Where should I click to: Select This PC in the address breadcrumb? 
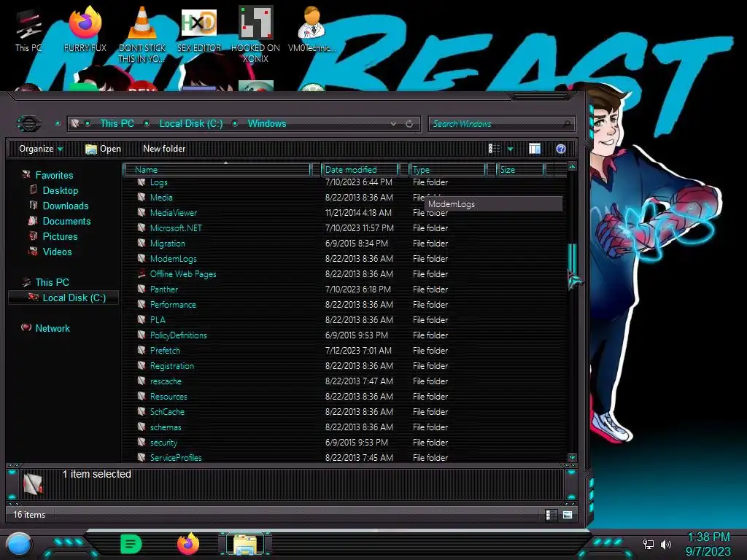(x=117, y=123)
